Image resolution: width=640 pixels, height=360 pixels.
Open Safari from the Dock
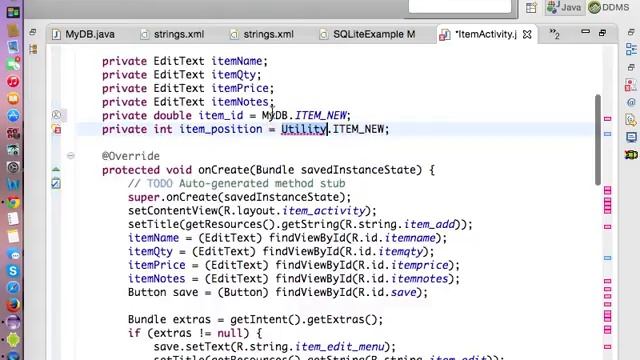tap(13, 288)
